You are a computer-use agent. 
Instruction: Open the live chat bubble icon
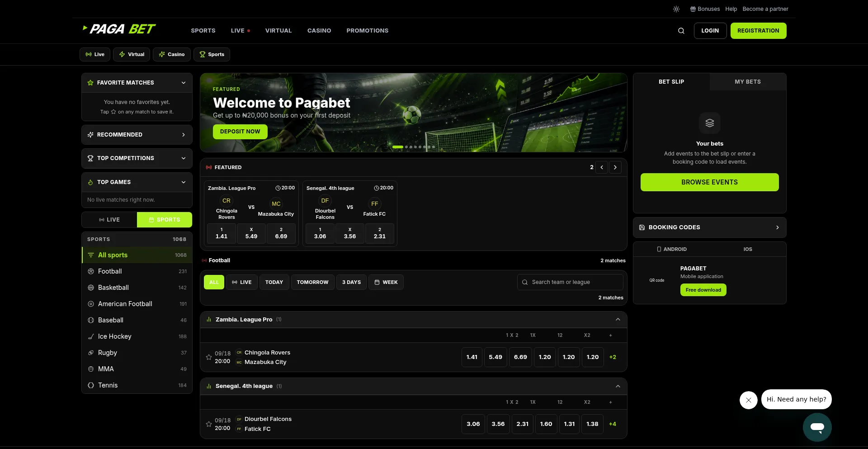coord(817,427)
